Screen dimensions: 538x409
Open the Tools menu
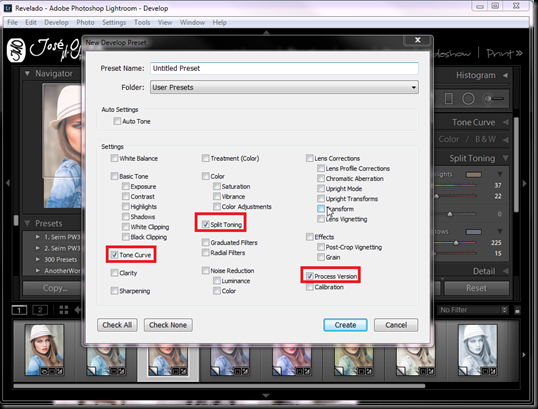(142, 22)
